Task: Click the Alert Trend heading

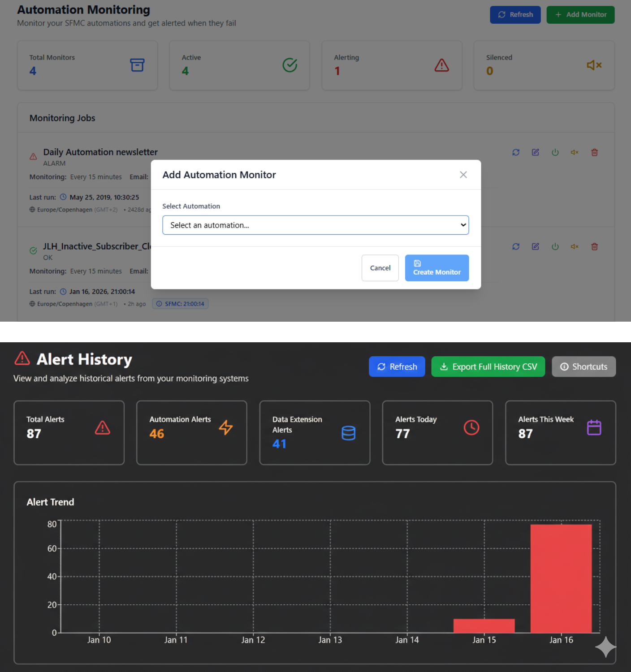Action: pos(50,502)
